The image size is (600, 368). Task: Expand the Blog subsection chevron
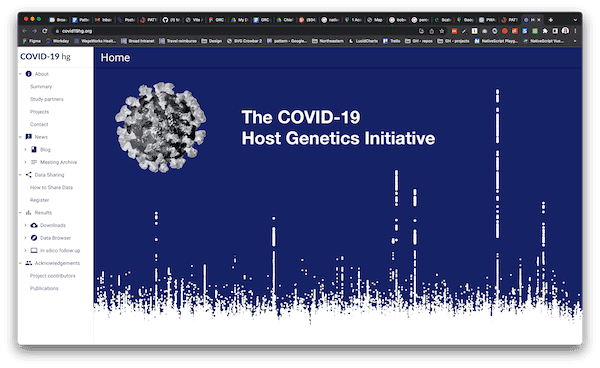tap(25, 150)
